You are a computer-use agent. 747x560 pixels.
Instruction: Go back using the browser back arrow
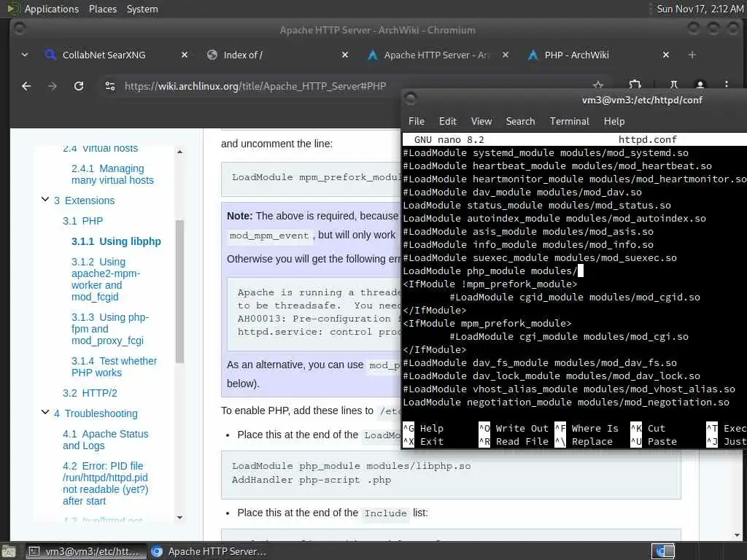[x=26, y=86]
